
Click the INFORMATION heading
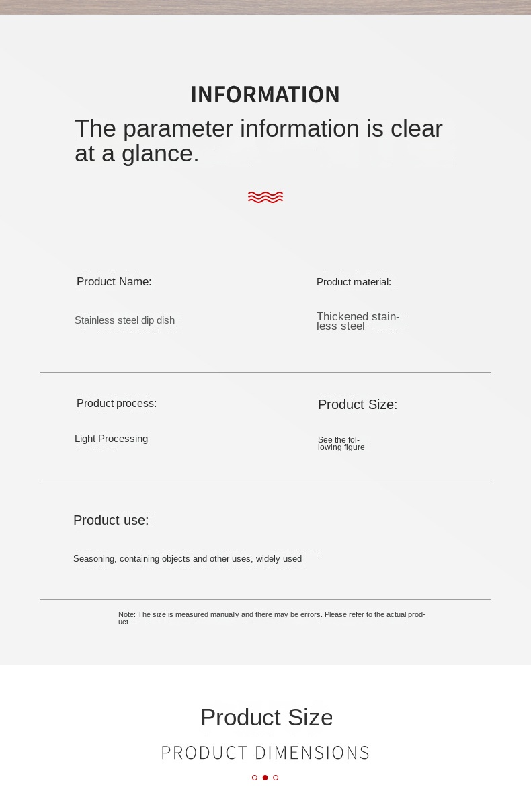265,95
